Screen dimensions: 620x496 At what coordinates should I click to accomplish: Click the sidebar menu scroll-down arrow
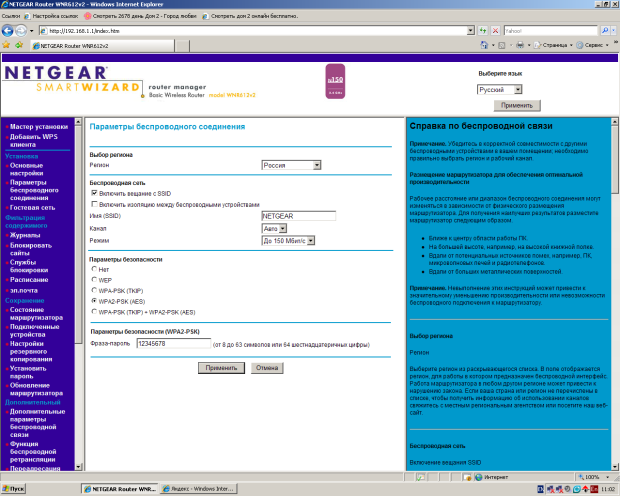click(78, 467)
